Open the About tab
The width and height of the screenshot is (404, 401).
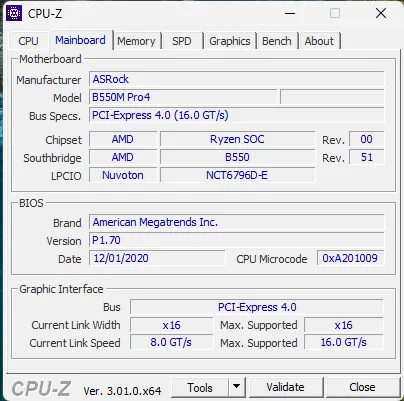coord(319,41)
